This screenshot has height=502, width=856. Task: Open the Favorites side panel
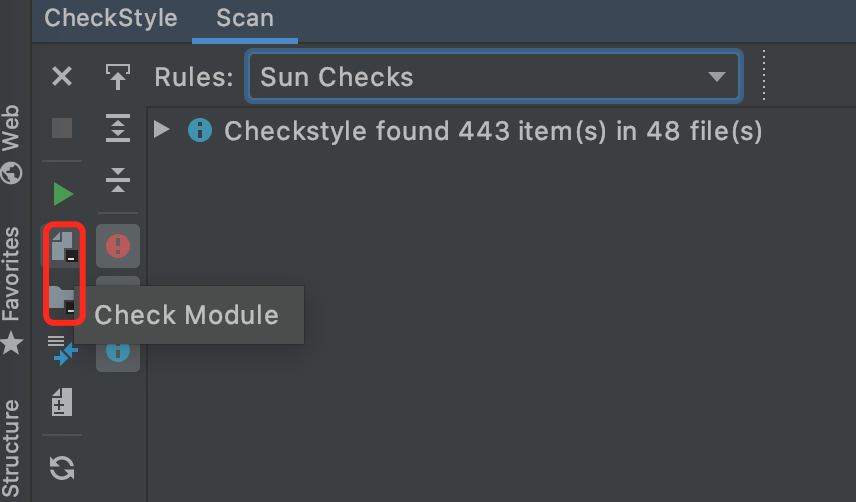tap(11, 290)
